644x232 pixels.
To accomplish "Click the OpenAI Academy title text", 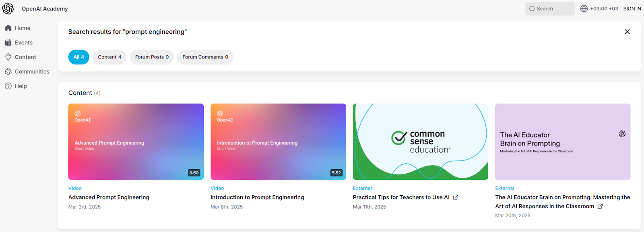I will click(x=45, y=9).
